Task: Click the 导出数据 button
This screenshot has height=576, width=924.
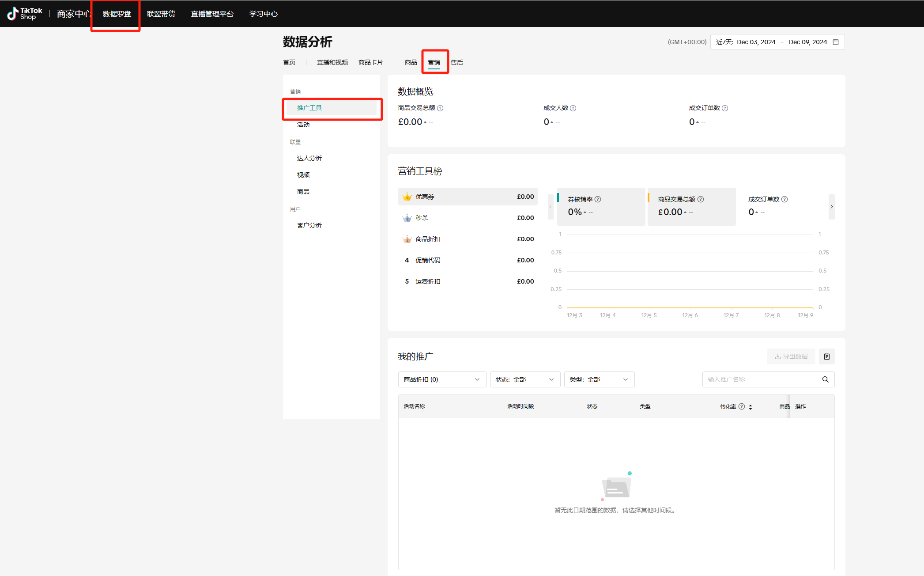Action: (791, 356)
